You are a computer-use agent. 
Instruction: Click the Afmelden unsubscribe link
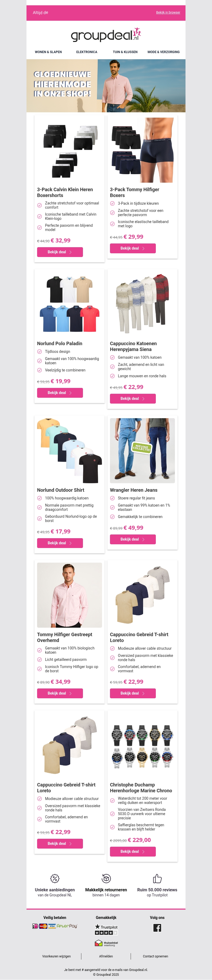coord(106,956)
